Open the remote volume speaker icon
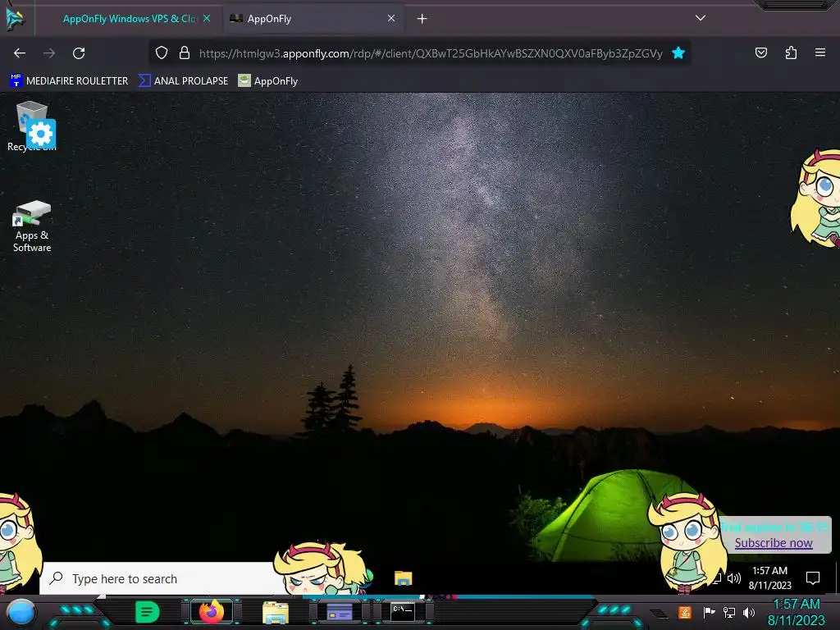The height and width of the screenshot is (630, 840). tap(734, 578)
